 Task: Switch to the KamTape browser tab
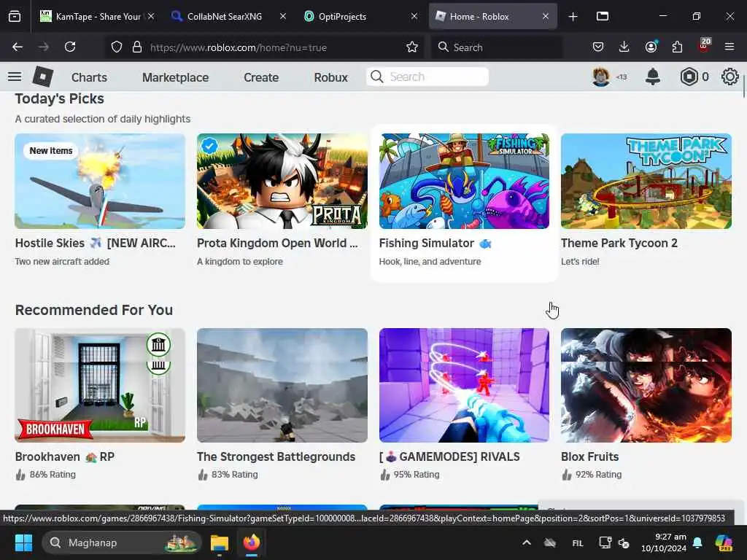pyautogui.click(x=97, y=16)
